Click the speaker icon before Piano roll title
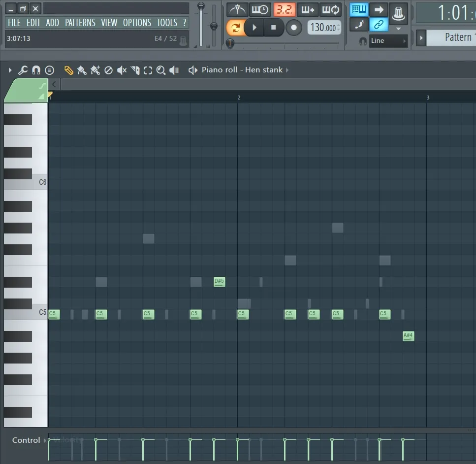 point(193,70)
